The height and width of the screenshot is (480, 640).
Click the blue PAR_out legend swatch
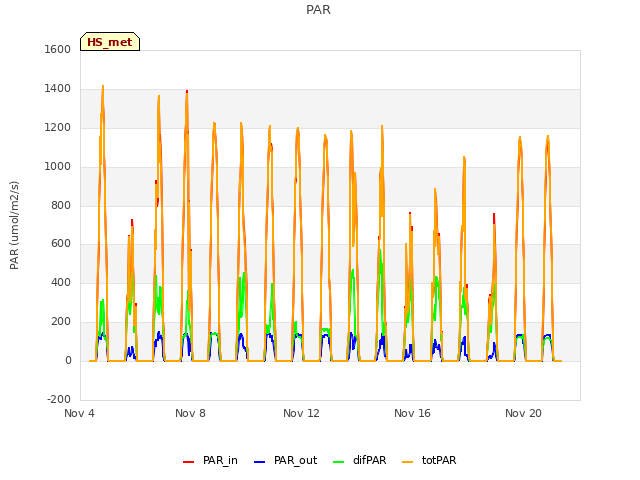259,462
